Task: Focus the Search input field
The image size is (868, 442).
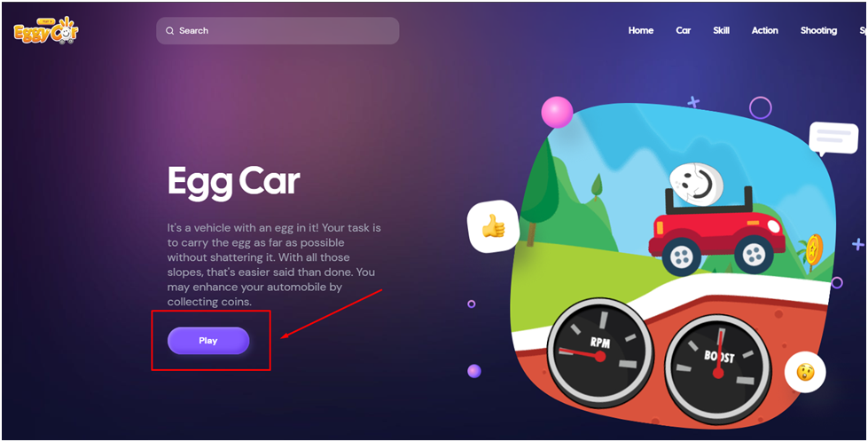Action: click(278, 30)
